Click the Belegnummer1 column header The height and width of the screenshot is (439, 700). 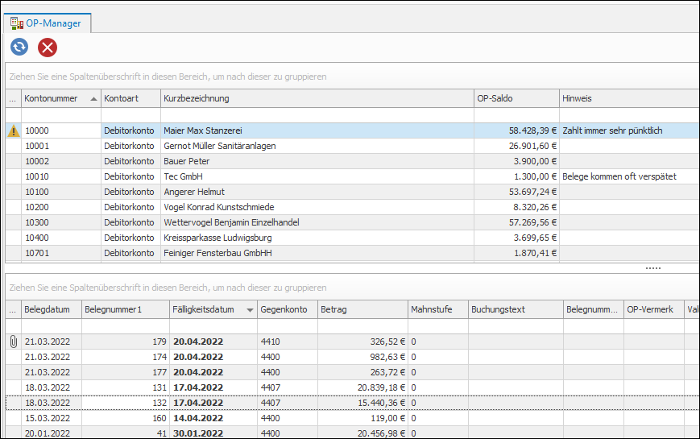click(125, 309)
